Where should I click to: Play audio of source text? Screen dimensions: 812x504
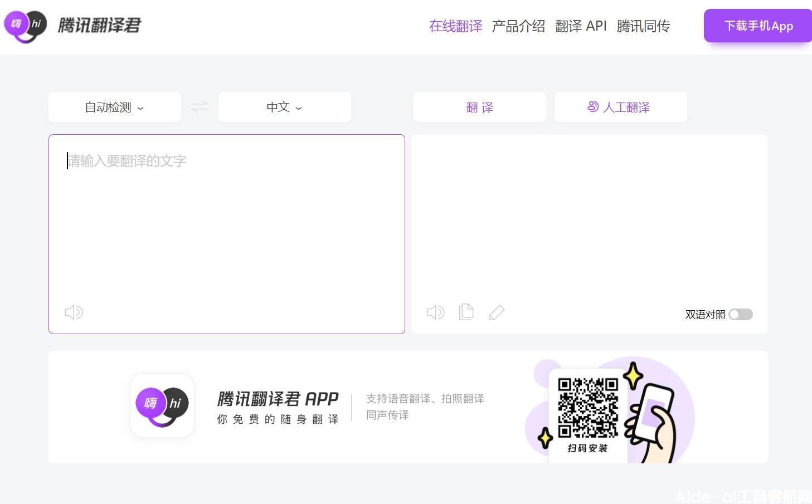[74, 312]
